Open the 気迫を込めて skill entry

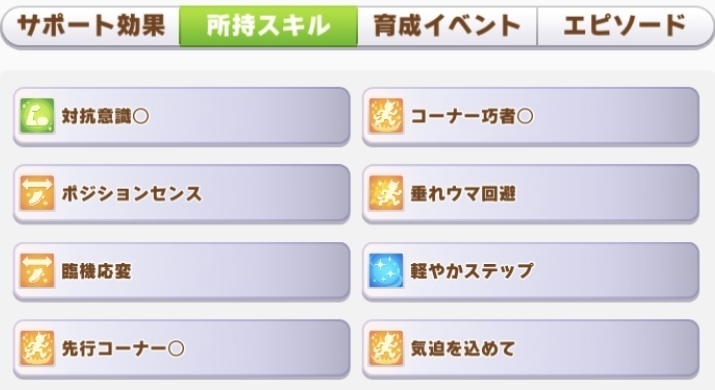530,349
